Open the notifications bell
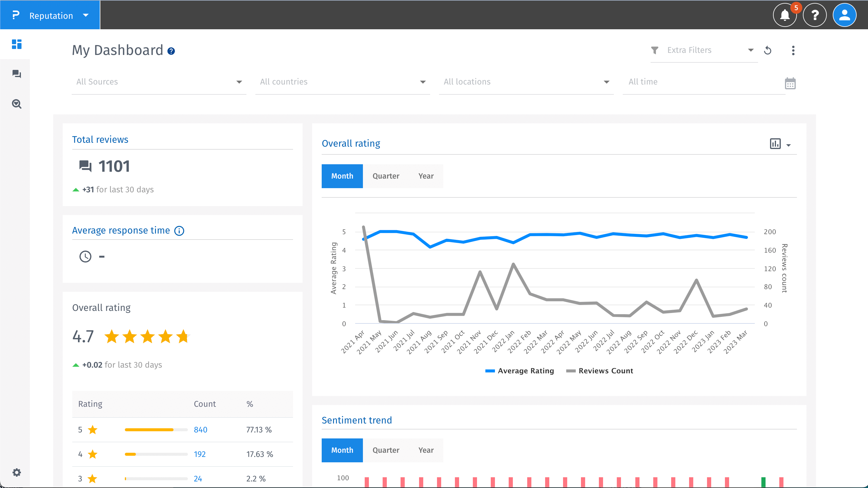Screen dimensions: 868x488 [x=784, y=15]
